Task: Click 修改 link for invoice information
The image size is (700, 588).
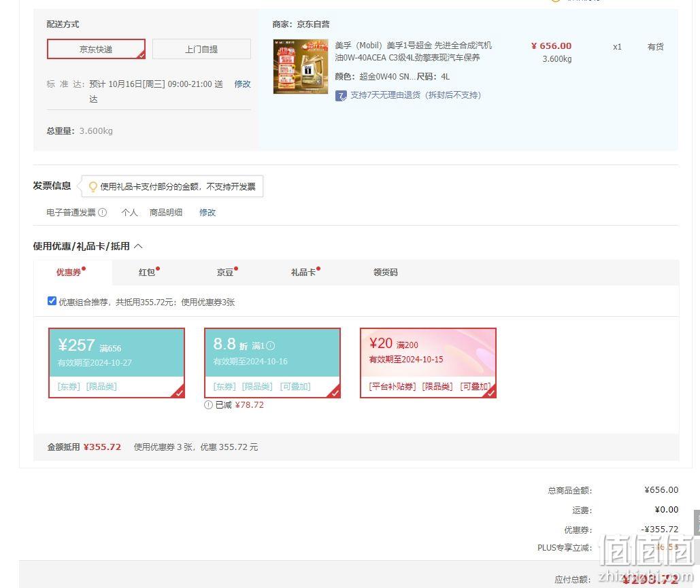Action: click(207, 212)
